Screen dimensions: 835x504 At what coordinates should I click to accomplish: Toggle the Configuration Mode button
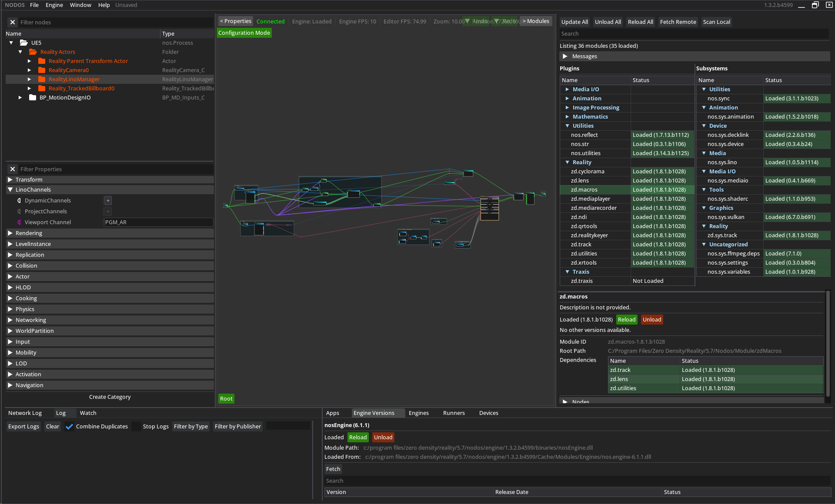pos(244,33)
